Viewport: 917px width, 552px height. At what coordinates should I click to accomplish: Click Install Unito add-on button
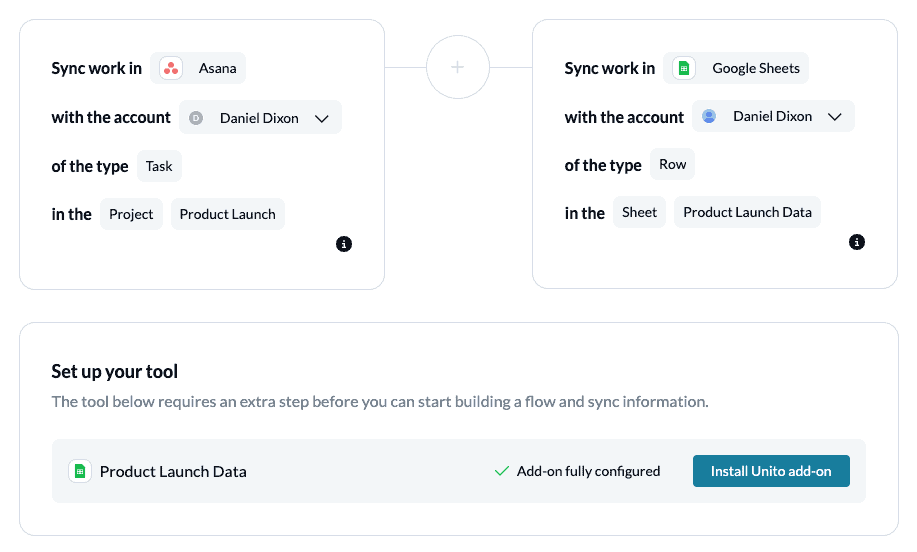click(771, 471)
